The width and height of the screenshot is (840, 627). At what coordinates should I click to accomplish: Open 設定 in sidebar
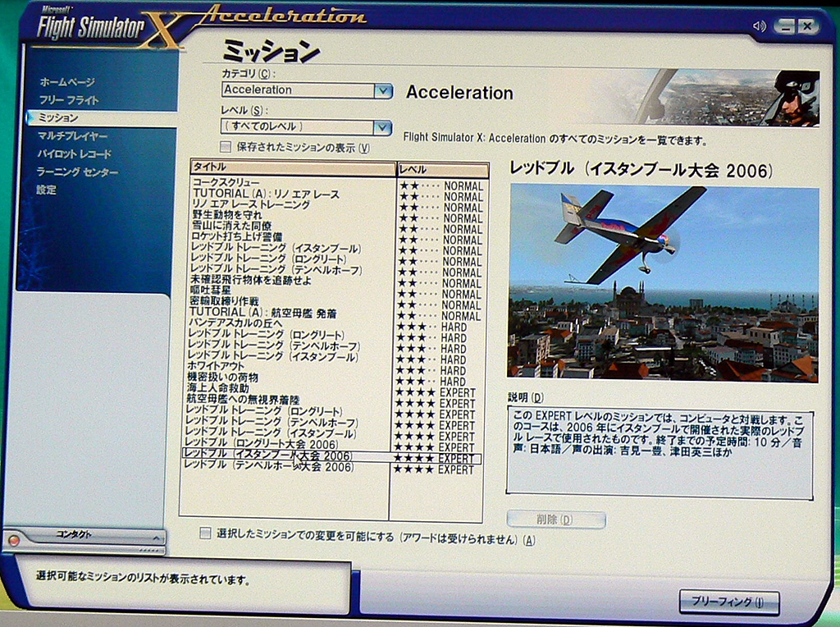click(46, 190)
